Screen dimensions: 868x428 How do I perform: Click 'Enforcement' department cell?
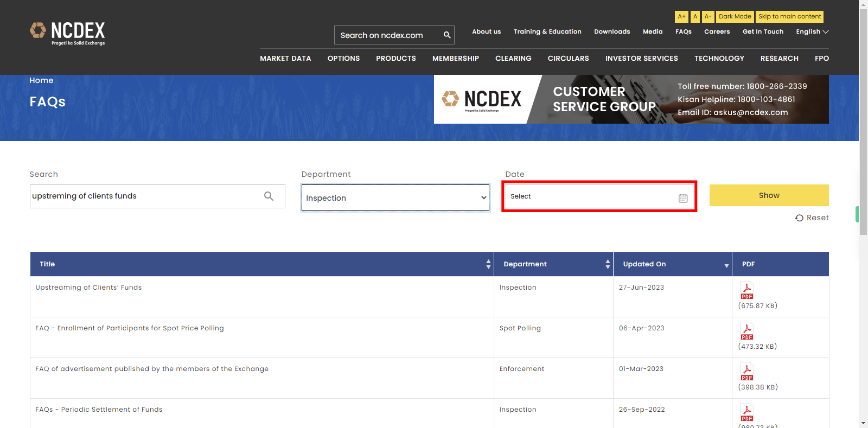(x=522, y=369)
